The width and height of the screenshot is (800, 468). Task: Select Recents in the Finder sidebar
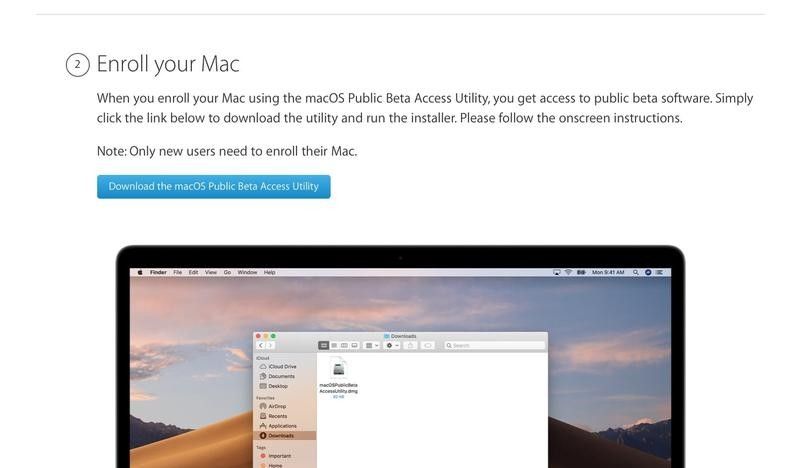click(x=273, y=416)
